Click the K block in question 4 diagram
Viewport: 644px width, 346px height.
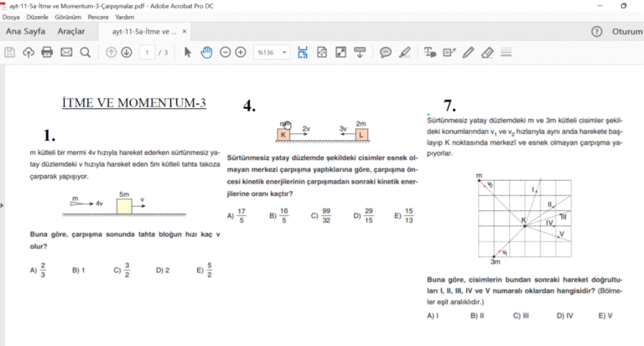(x=283, y=135)
